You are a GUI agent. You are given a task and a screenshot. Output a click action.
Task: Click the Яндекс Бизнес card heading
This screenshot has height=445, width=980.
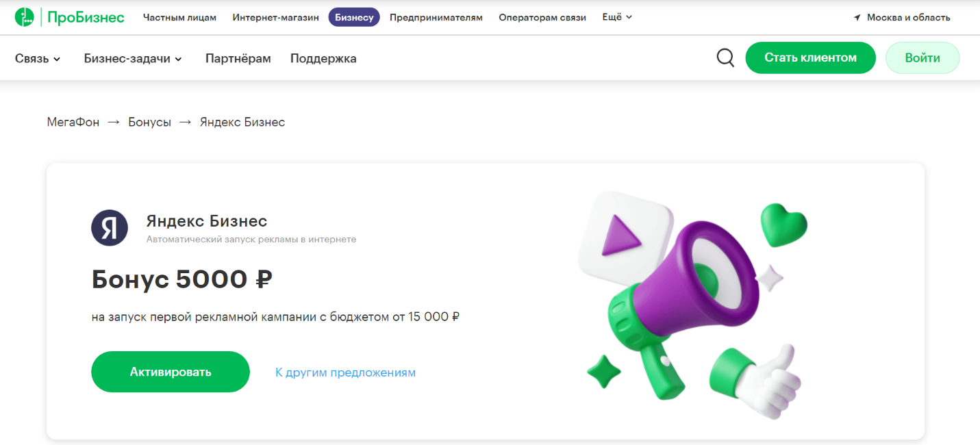207,221
